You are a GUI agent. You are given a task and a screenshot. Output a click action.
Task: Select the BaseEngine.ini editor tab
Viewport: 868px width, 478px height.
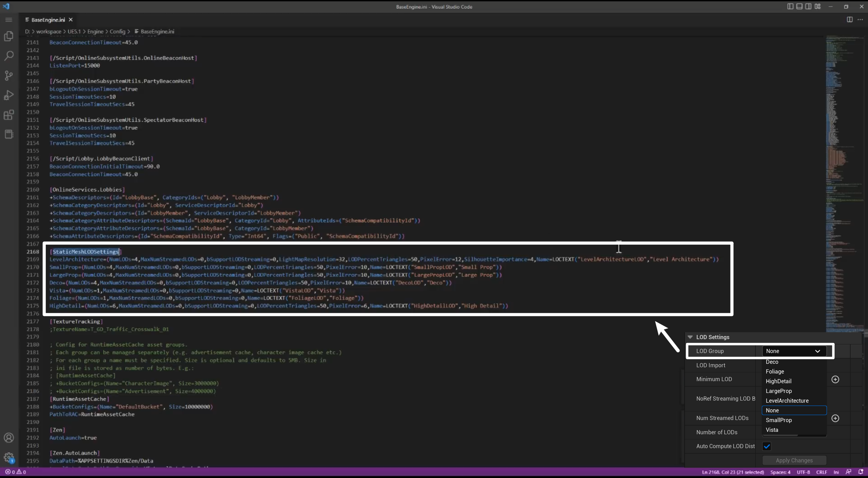[x=48, y=20]
